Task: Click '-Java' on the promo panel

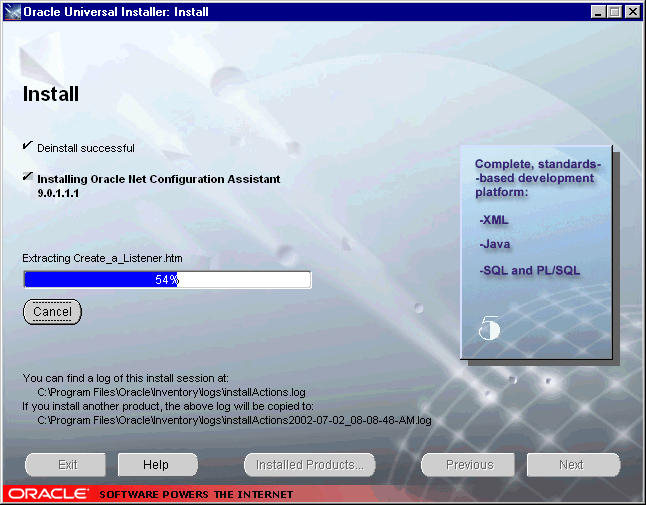Action: [x=494, y=244]
